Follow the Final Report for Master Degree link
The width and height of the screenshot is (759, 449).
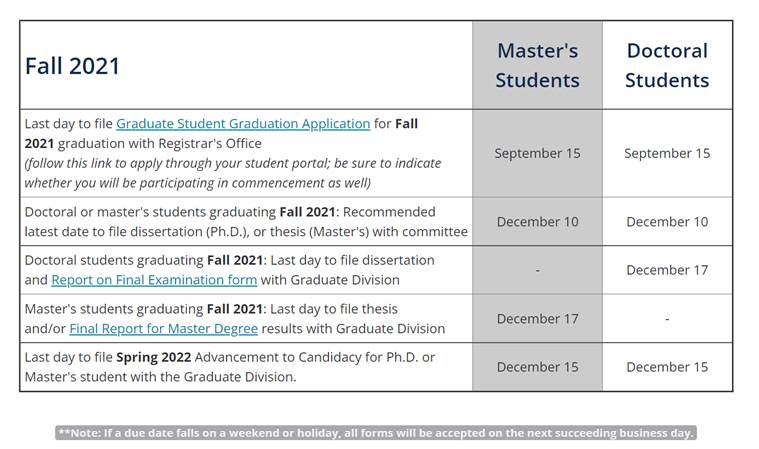(163, 328)
